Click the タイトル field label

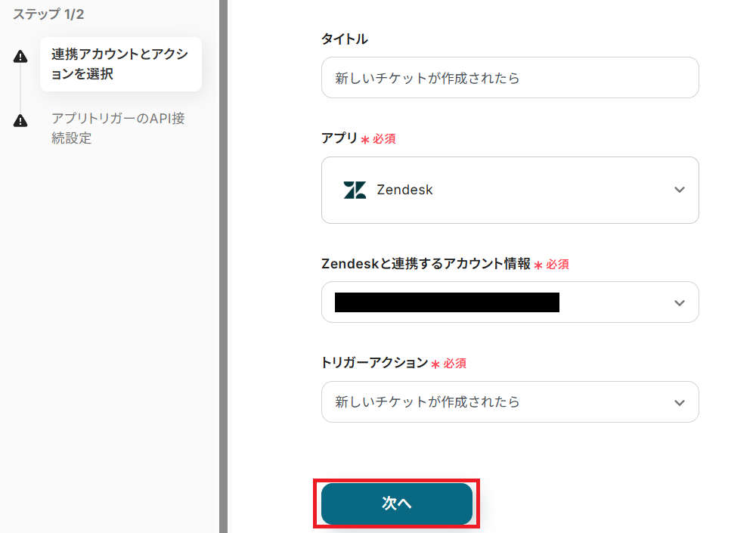345,39
